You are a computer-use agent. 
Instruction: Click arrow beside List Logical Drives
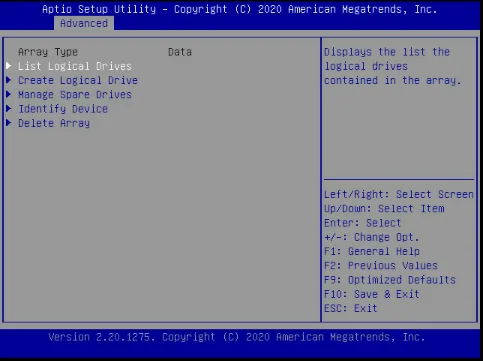(x=9, y=66)
